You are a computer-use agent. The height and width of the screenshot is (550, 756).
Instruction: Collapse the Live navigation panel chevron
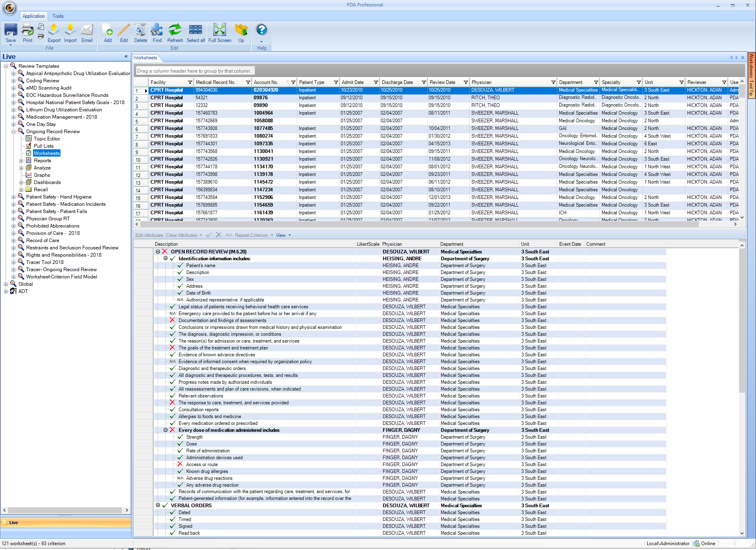click(126, 56)
